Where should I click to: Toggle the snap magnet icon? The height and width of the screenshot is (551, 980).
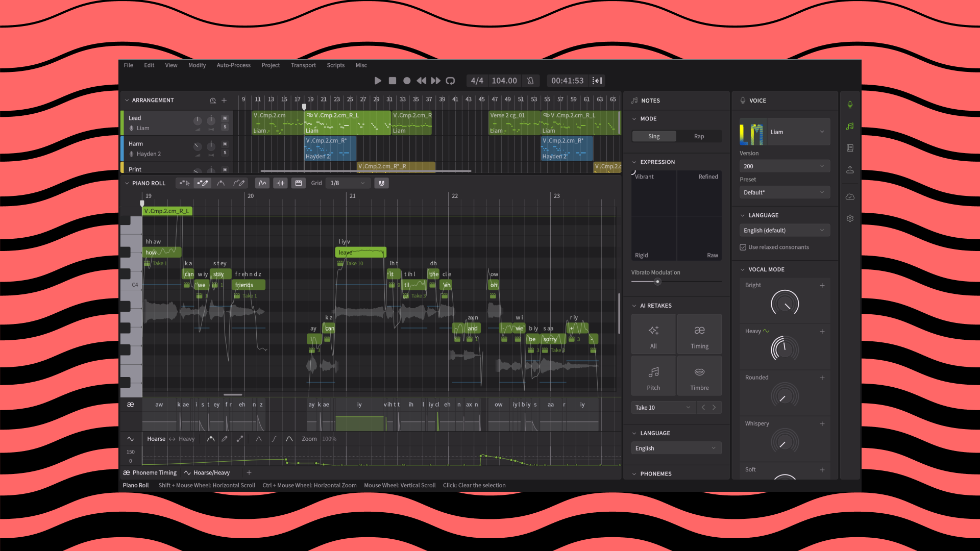click(381, 183)
